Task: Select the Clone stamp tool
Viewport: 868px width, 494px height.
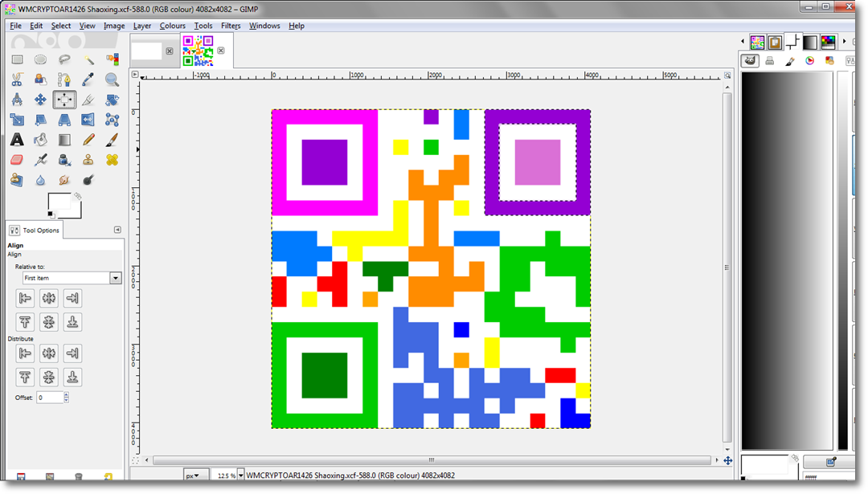Action: [88, 160]
